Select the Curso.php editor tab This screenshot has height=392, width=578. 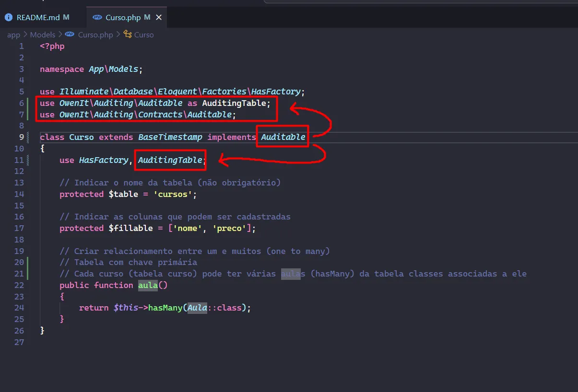tap(123, 17)
